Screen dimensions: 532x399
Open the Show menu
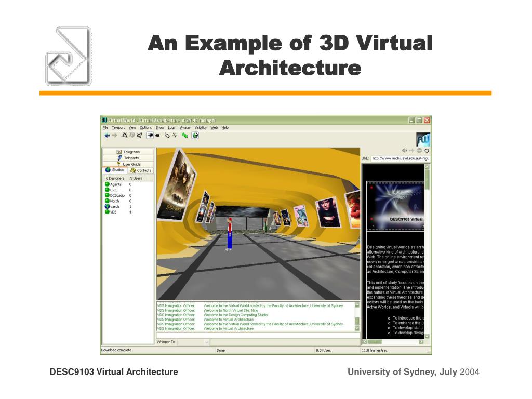click(160, 128)
